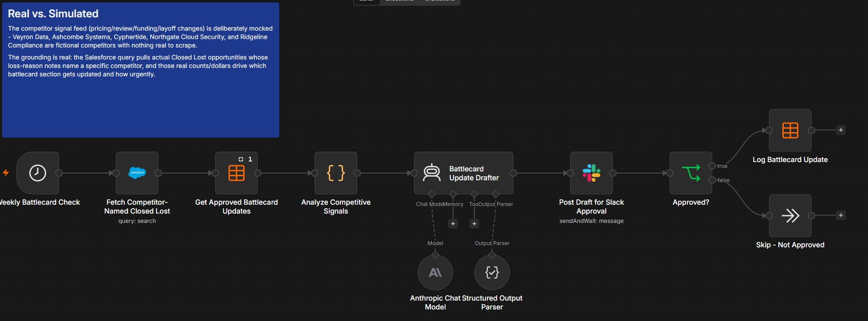
Task: Click the Slack approval node output handle
Action: point(613,173)
